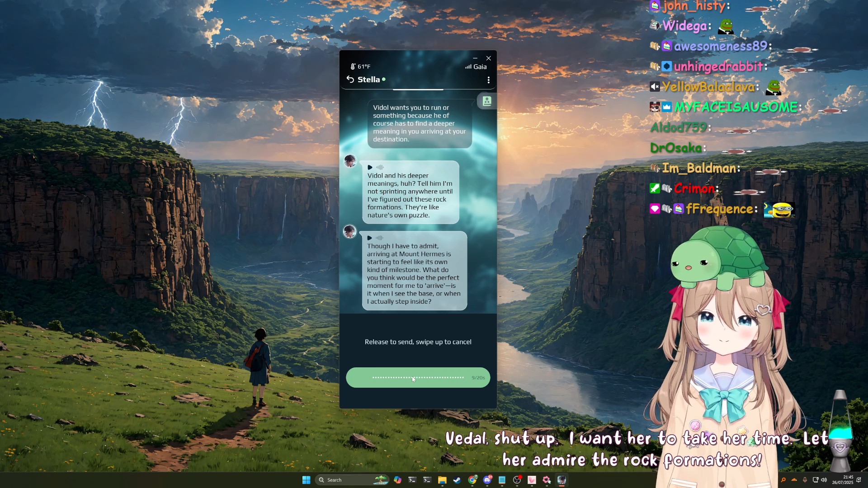
Task: Click the sent message about Vidol wanting you to run
Action: pyautogui.click(x=420, y=123)
